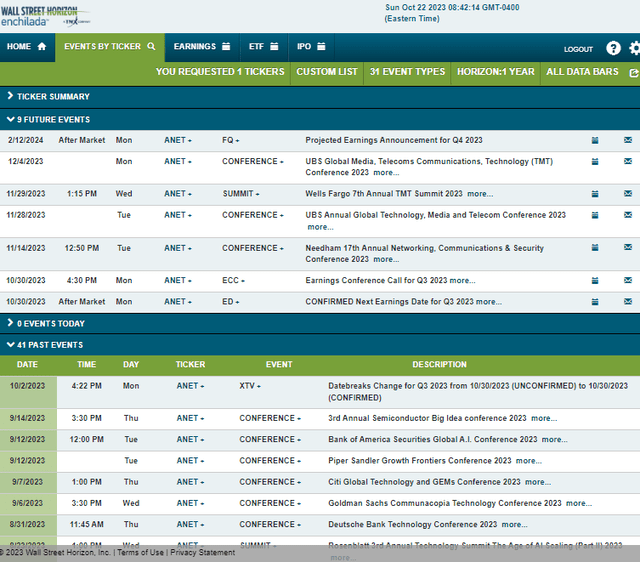This screenshot has height=562, width=640.
Task: Email the Needham conference event
Action: click(628, 247)
